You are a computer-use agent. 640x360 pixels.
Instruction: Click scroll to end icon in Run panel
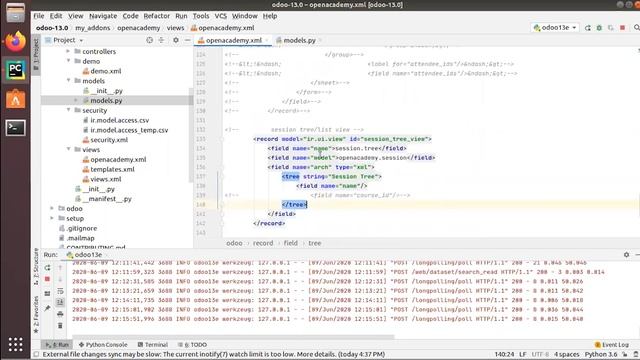[60, 302]
